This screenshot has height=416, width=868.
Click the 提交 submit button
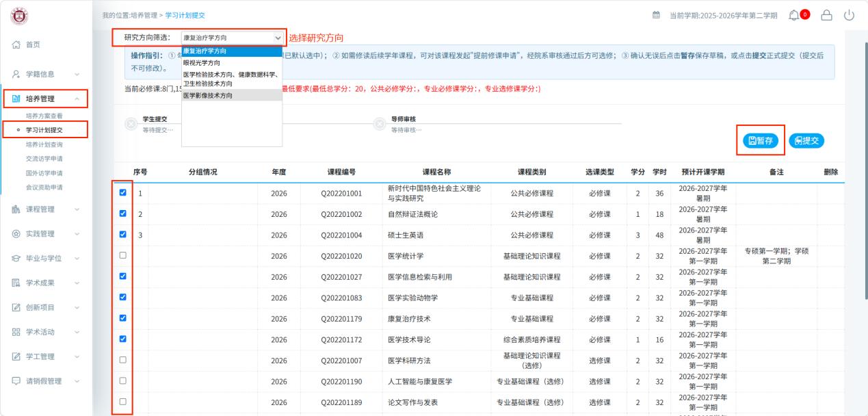tap(806, 140)
